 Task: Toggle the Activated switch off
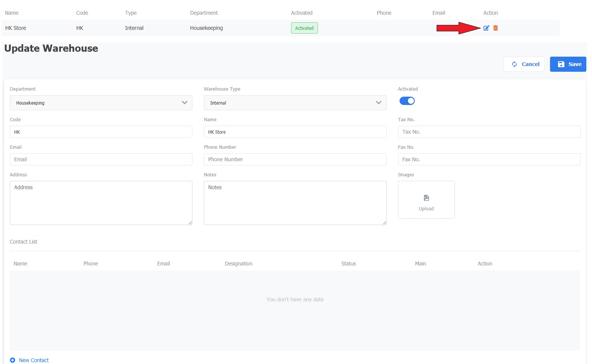pyautogui.click(x=407, y=101)
